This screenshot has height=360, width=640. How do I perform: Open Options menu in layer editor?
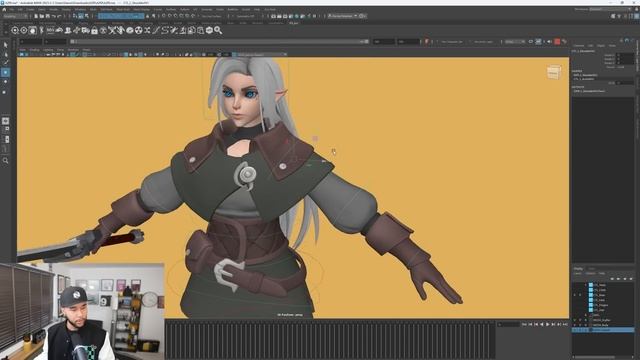591,273
